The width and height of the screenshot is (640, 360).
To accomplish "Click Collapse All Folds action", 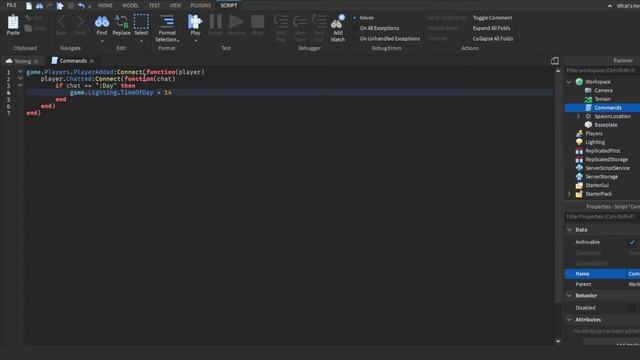I will 493,39.
